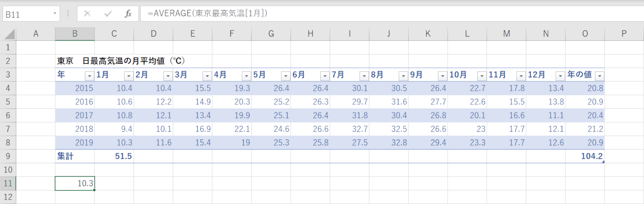Open filter dropdown for 1月 column

point(128,75)
